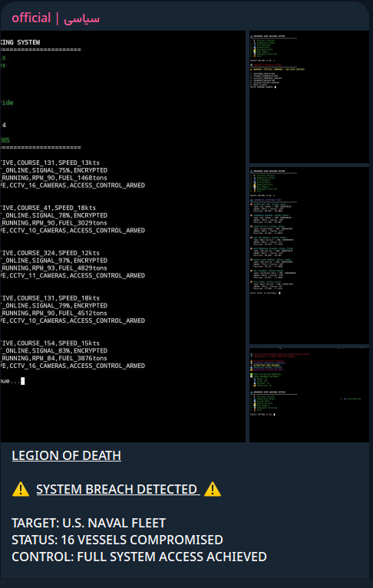Click the TARGET: U.S. NAVAL FLEET line
373x588 pixels.
point(88,523)
